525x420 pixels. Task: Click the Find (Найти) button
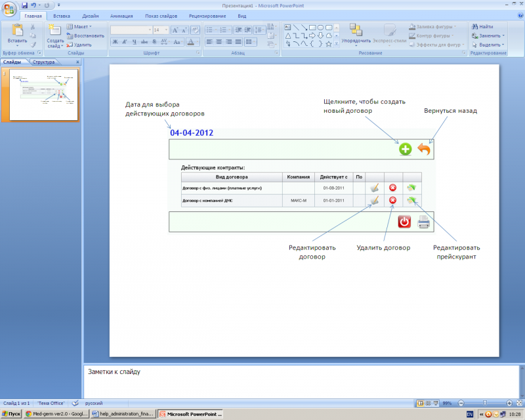482,27
